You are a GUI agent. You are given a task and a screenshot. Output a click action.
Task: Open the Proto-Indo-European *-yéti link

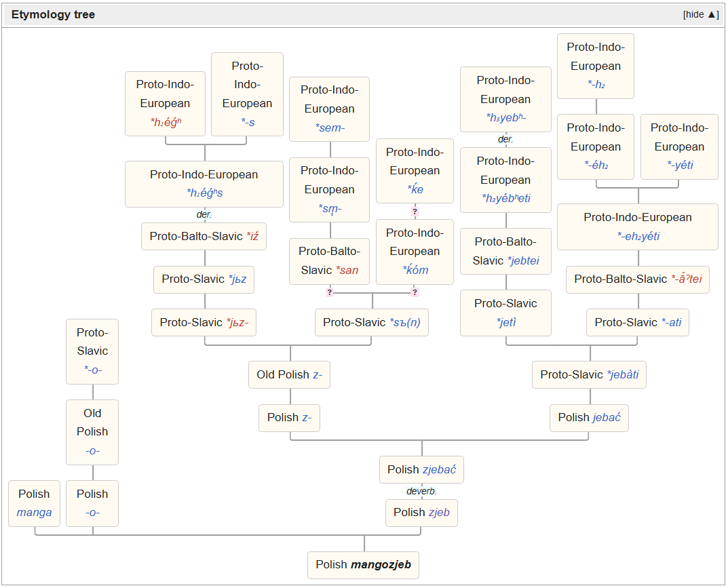click(x=680, y=165)
